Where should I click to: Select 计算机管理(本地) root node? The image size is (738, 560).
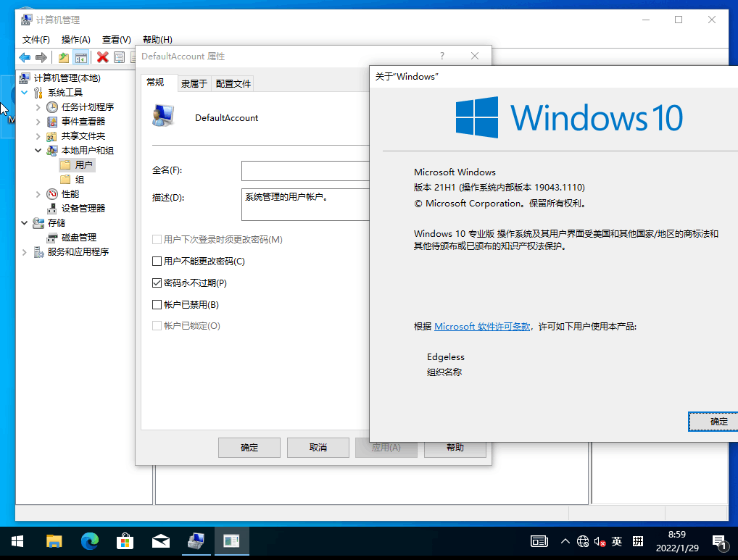[67, 78]
